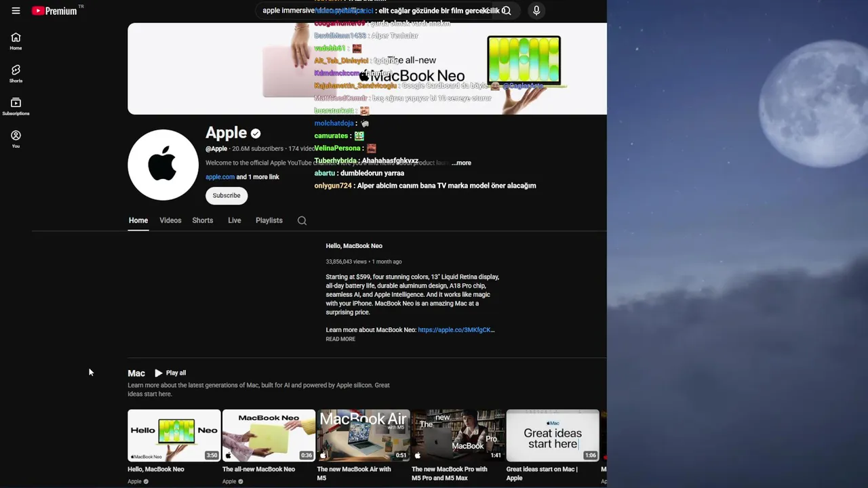
Task: Go to Home in sidebar
Action: 16,41
